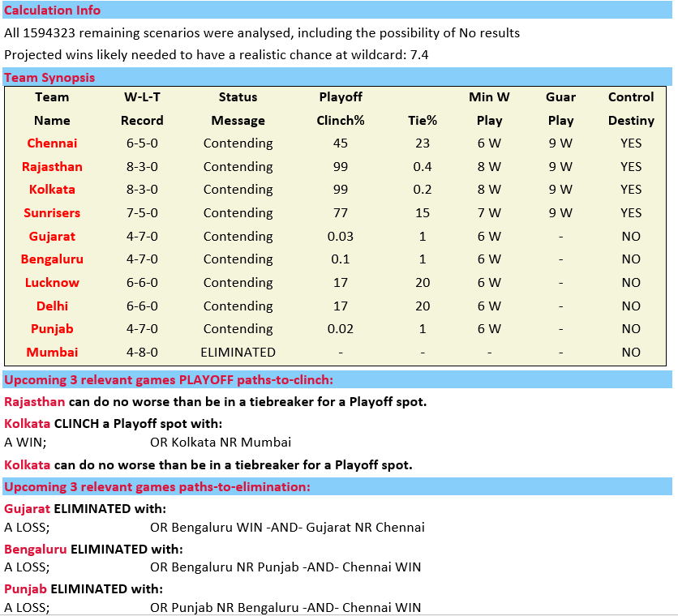The width and height of the screenshot is (678, 616).
Task: Click the Guar Play column header
Action: 560,109
